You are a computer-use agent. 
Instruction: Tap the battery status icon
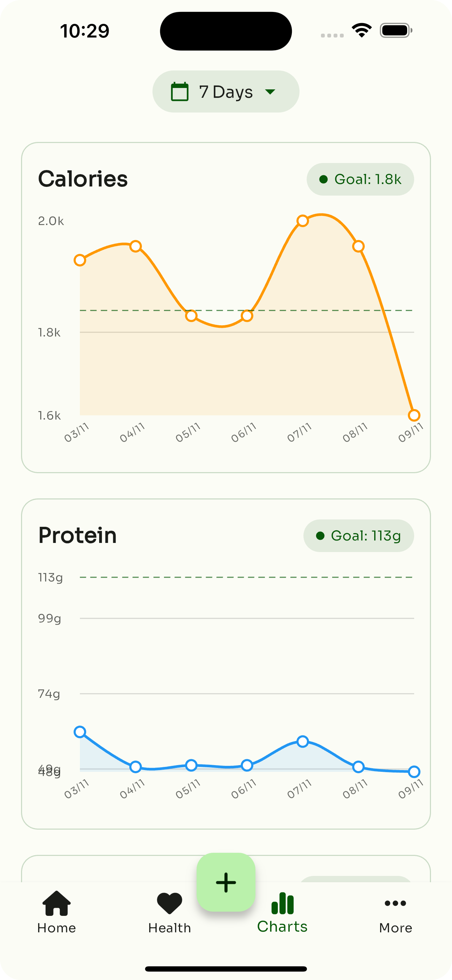coord(396,30)
